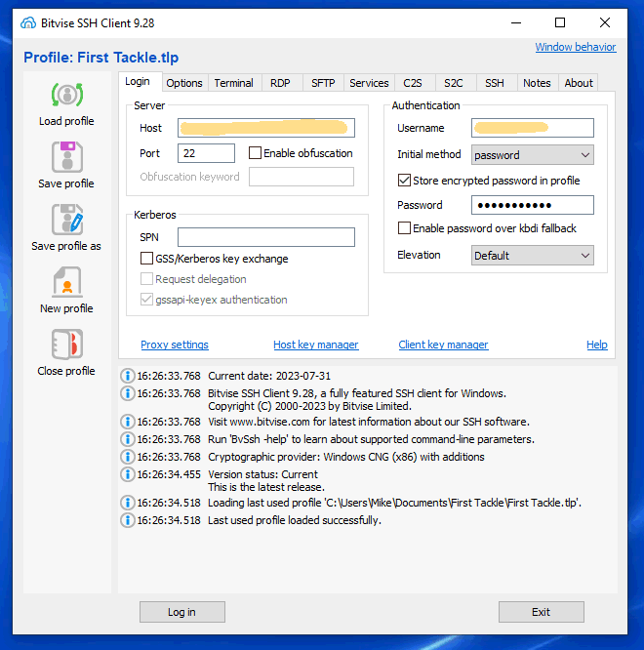Click into the Port input field
The image size is (644, 650).
click(x=206, y=153)
